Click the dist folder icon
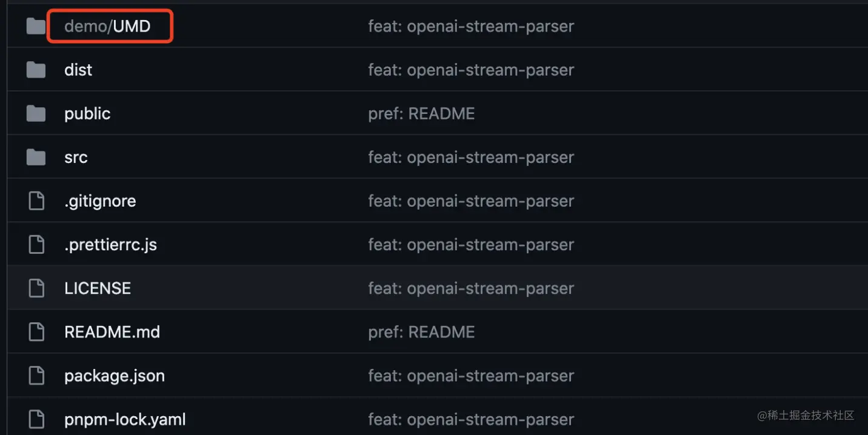Screen dimensions: 868x435 coord(36,70)
